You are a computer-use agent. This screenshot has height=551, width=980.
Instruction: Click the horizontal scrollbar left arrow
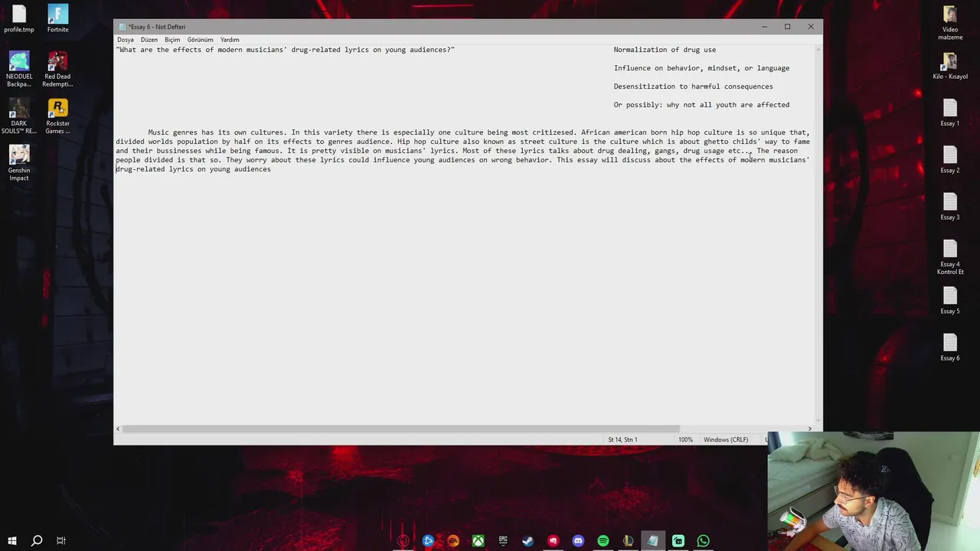pos(118,429)
